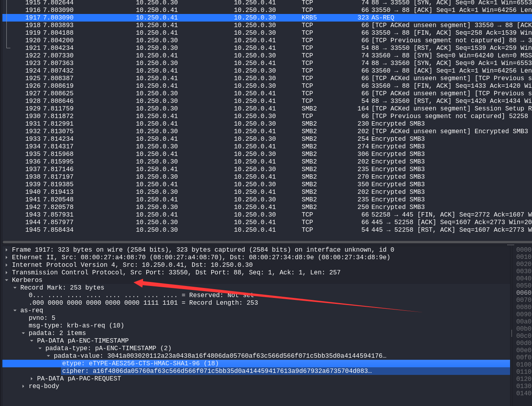
Task: Select packet 1923 in the list
Action: pyautogui.click(x=267, y=63)
